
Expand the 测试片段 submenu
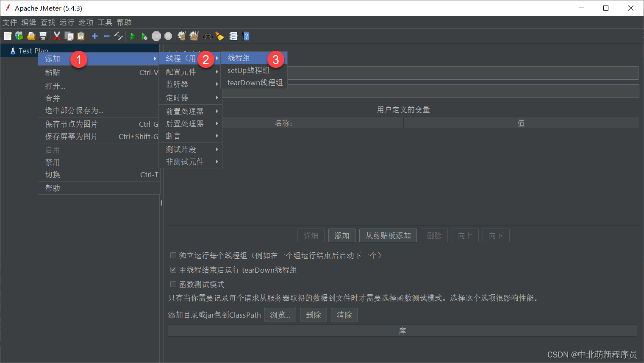190,149
